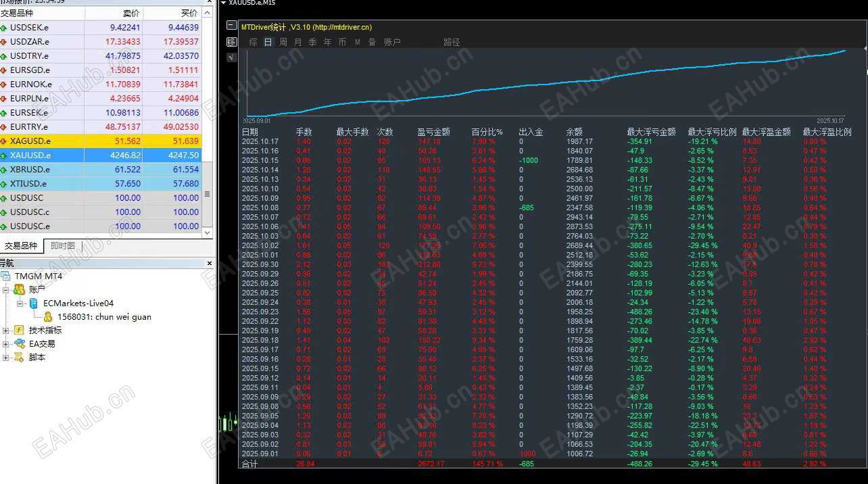This screenshot has height=484, width=868.
Task: Select the 季 quarterly tab in MTDriver
Action: (312, 42)
